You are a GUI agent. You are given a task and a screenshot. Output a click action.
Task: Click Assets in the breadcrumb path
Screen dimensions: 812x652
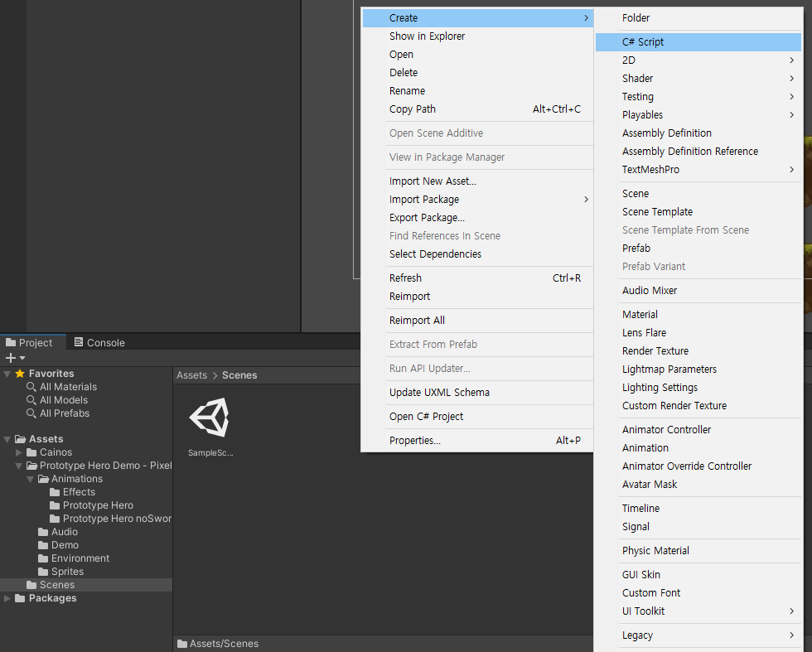click(191, 375)
